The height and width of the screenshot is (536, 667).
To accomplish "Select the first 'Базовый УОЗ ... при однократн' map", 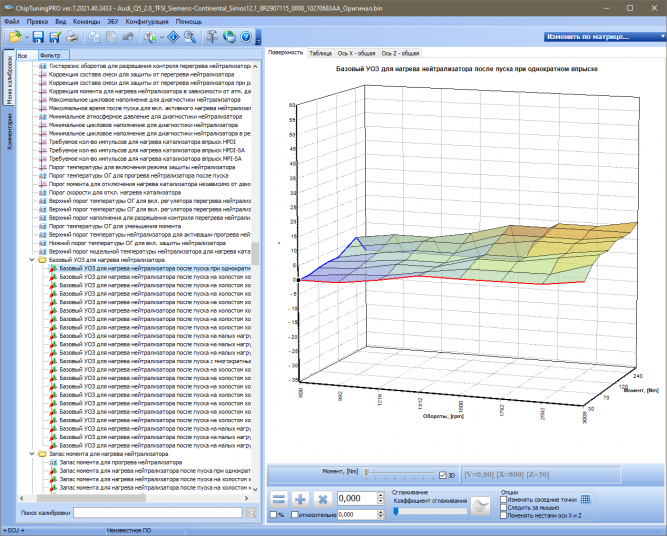I will (155, 268).
